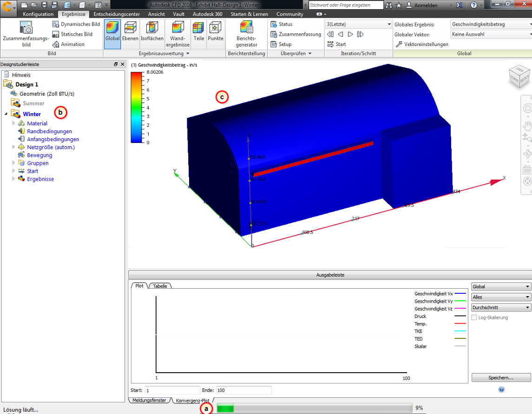Open the Berichtsgenerator
Screen dimensions: 532x414
coord(247,34)
